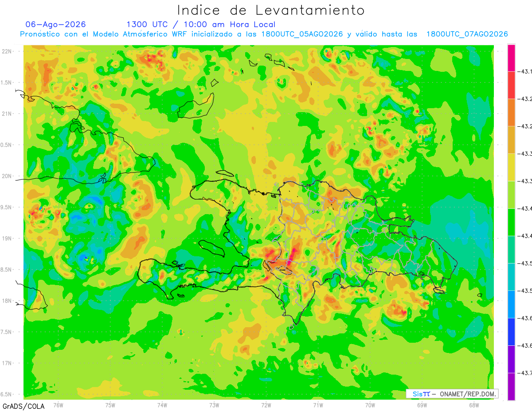The height and width of the screenshot is (411, 532).
Task: Click the title 'Indice de Levantamiento'
Action: (271, 10)
